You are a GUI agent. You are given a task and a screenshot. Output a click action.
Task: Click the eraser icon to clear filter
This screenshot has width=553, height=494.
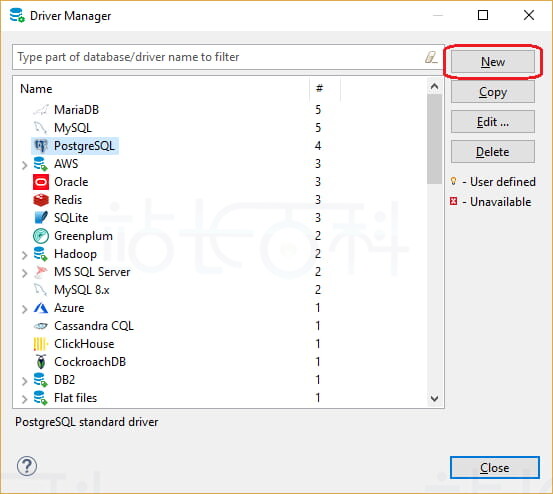pyautogui.click(x=431, y=57)
